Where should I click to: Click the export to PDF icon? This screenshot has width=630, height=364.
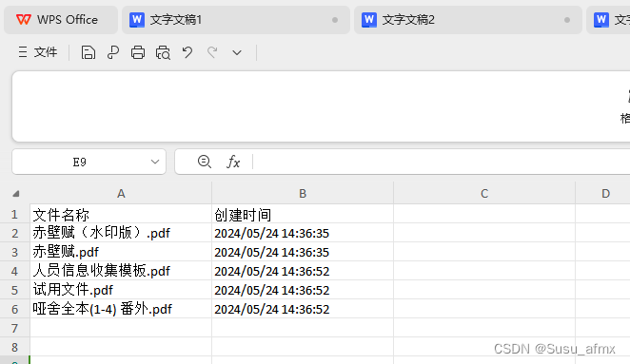[x=113, y=52]
